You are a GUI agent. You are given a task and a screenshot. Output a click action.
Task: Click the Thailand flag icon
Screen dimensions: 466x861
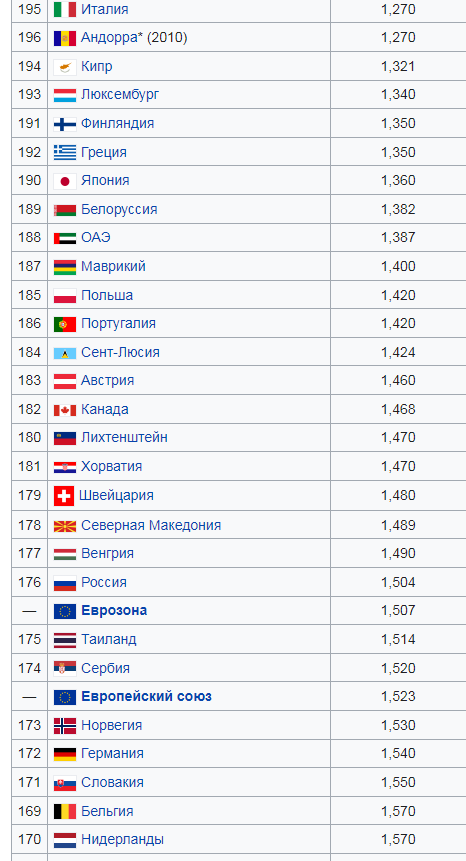65,640
